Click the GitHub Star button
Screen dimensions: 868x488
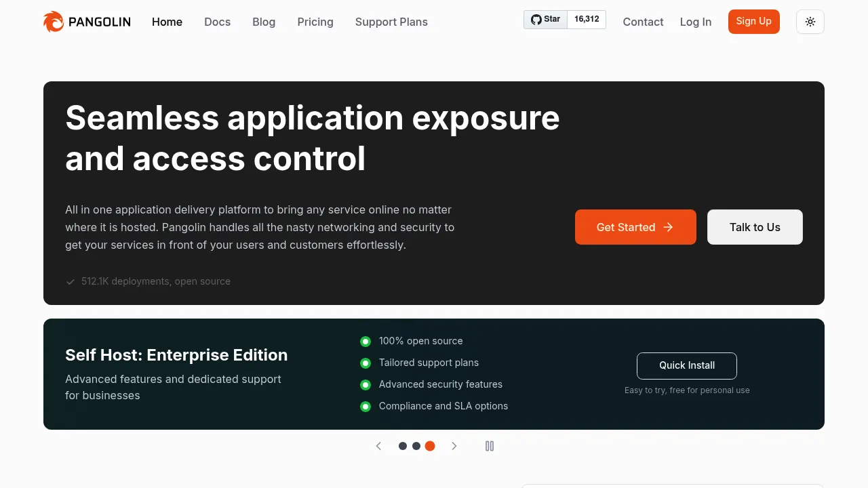tap(545, 19)
